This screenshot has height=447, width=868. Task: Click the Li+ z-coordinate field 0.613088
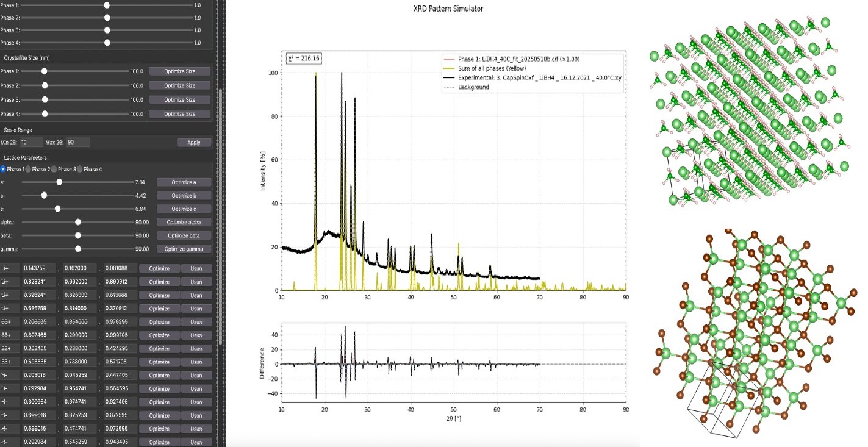tap(120, 295)
